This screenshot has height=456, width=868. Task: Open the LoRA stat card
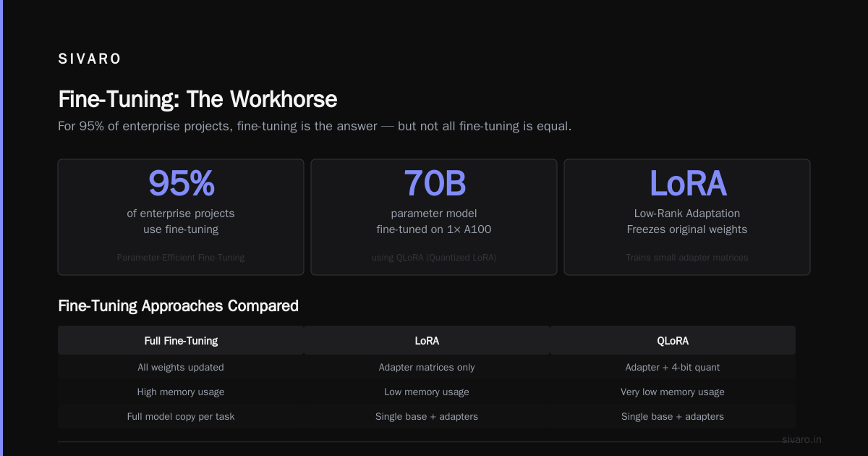pyautogui.click(x=687, y=217)
